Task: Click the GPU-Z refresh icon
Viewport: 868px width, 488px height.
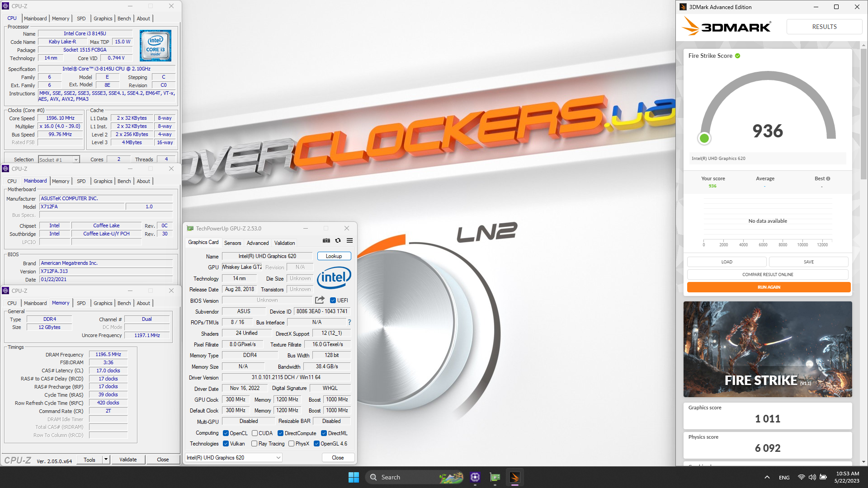Action: (x=338, y=240)
